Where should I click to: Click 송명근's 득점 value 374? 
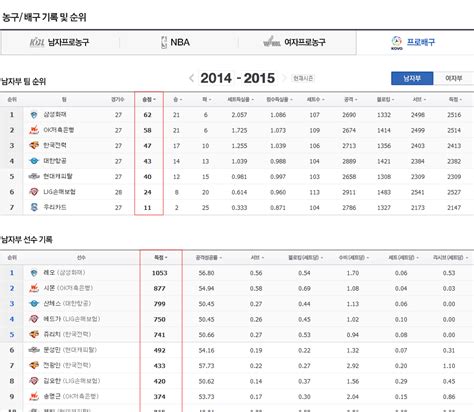coord(160,397)
